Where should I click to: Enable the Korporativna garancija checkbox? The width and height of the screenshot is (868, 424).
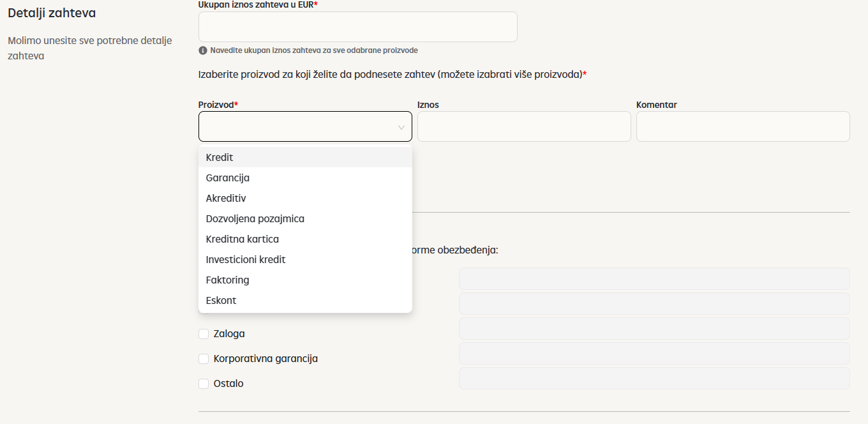[204, 359]
